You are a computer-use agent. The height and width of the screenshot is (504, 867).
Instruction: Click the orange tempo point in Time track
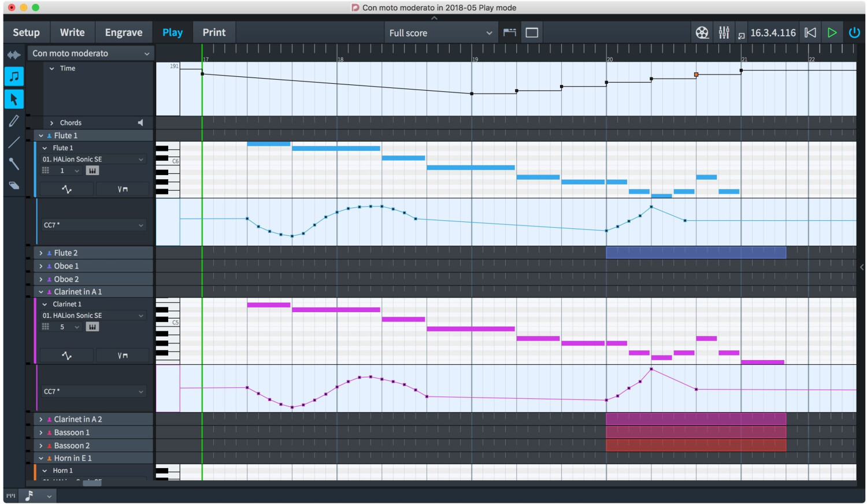tap(696, 75)
